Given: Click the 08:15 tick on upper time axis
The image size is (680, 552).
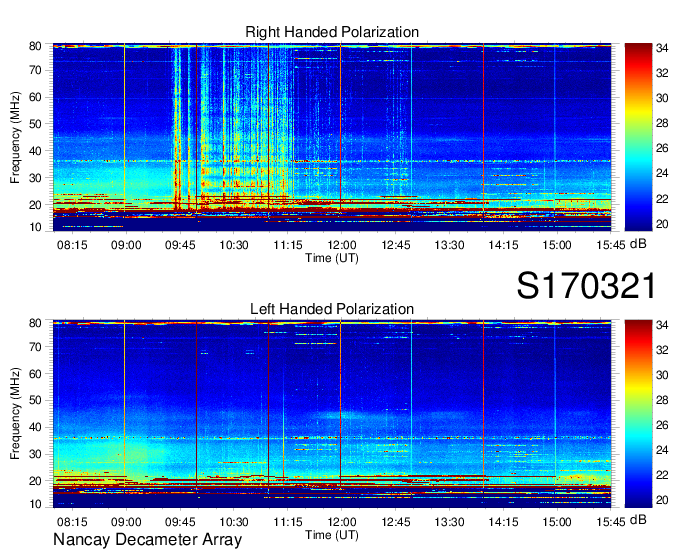Looking at the screenshot, I should tap(72, 245).
